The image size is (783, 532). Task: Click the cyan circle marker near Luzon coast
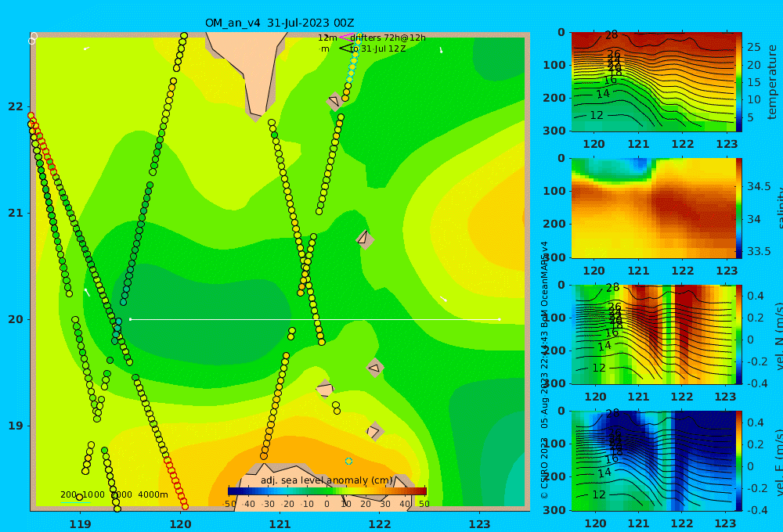tap(348, 461)
